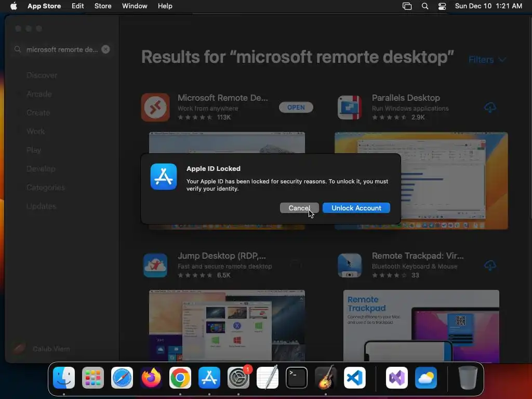This screenshot has width=532, height=399.
Task: Open the Microsoft Remote De... title
Action: [x=222, y=98]
